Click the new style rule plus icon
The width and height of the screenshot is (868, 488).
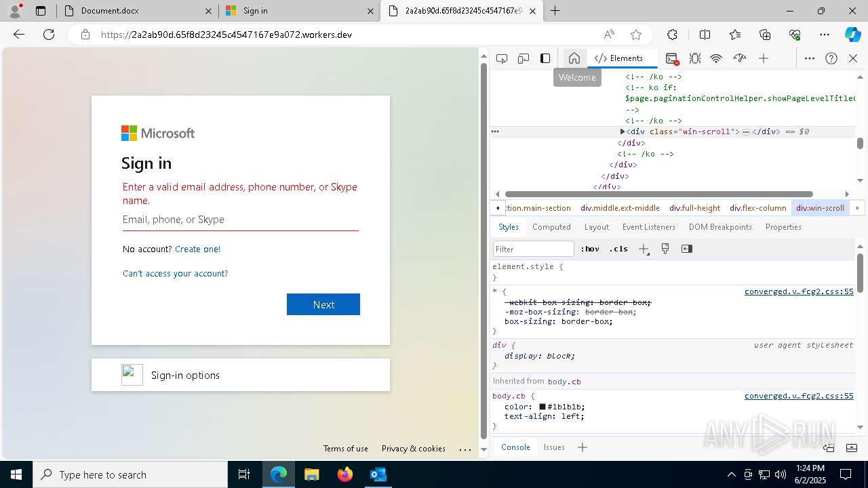(x=644, y=249)
